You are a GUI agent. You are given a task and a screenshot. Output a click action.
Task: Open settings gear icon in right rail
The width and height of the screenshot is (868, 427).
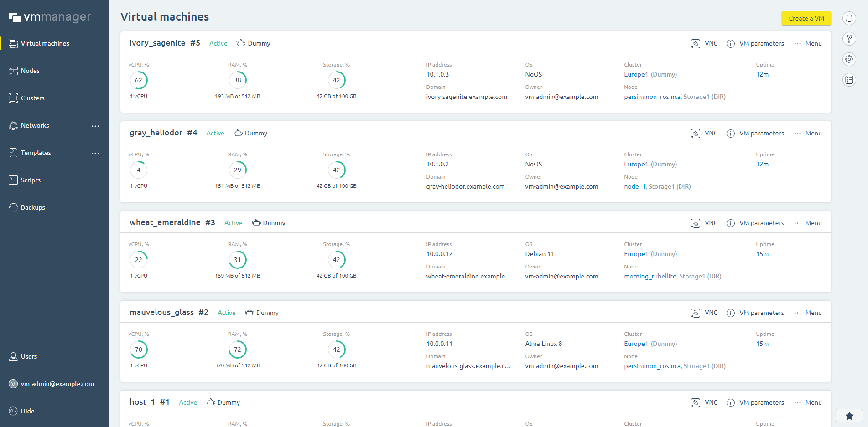(x=849, y=59)
